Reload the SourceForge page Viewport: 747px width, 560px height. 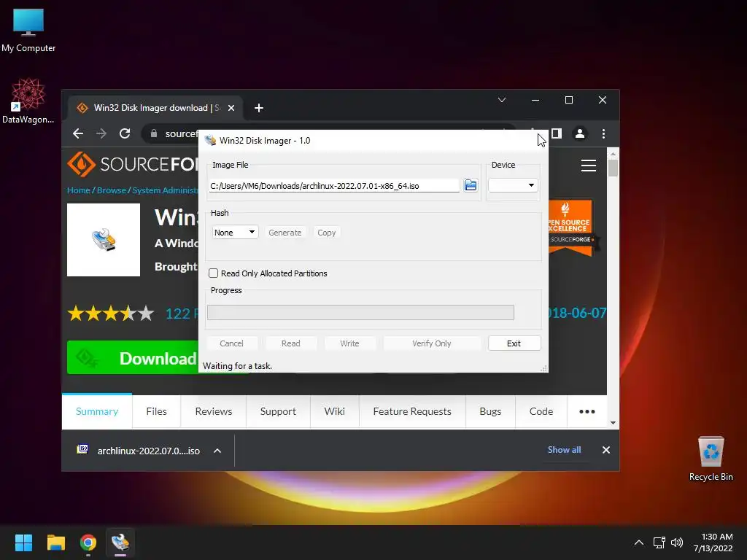[125, 134]
